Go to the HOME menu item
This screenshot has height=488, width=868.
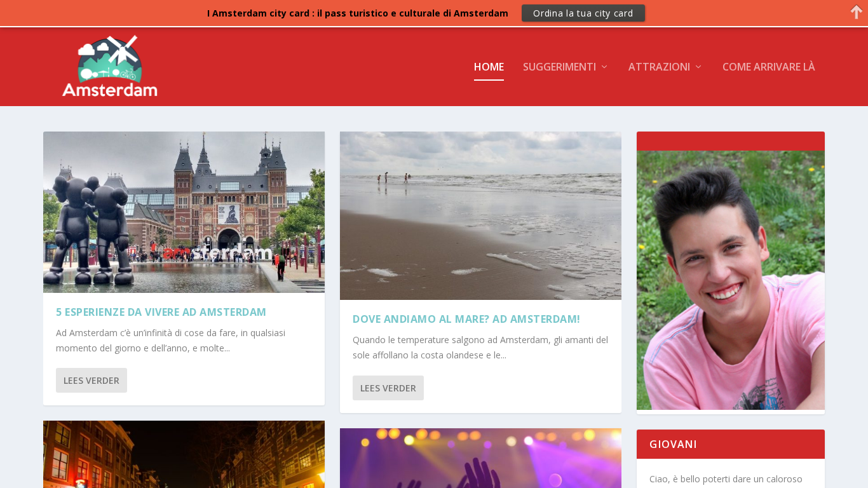pos(489,67)
